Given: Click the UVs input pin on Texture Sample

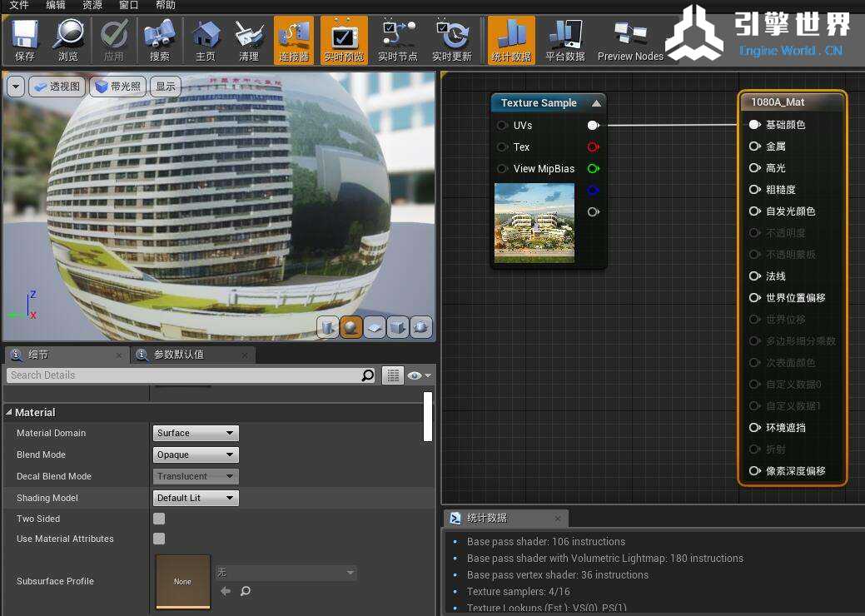Looking at the screenshot, I should pos(502,125).
